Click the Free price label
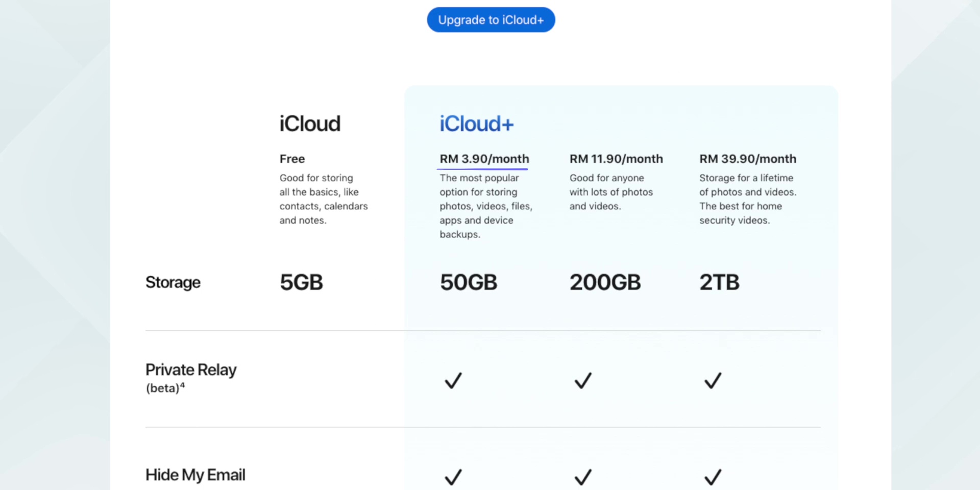This screenshot has width=980, height=490. click(x=292, y=159)
